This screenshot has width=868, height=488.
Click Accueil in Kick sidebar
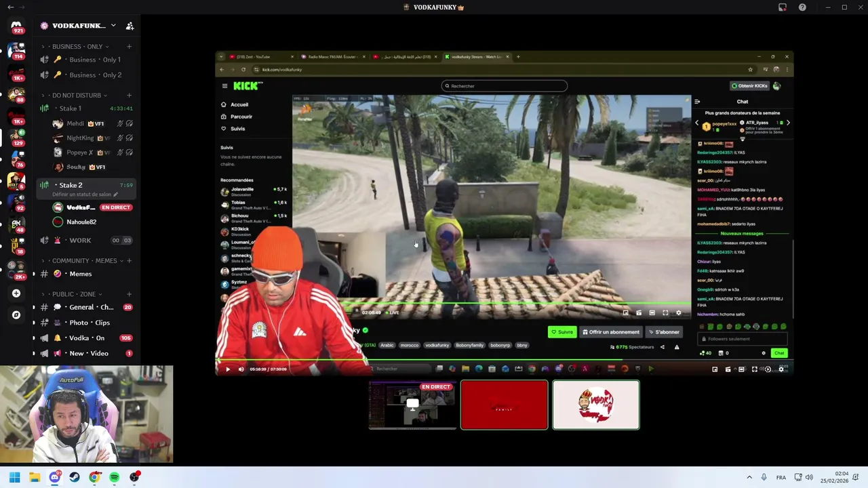[235, 105]
